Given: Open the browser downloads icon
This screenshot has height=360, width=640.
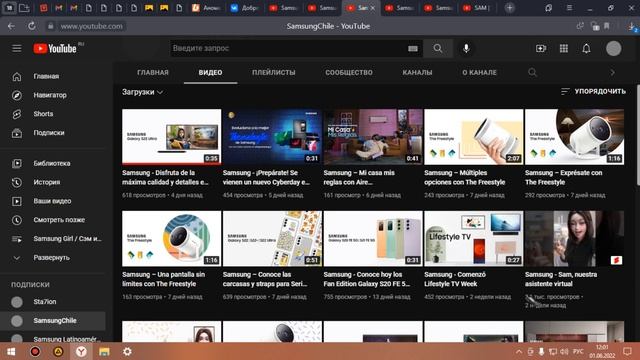Looking at the screenshot, I should [x=632, y=27].
